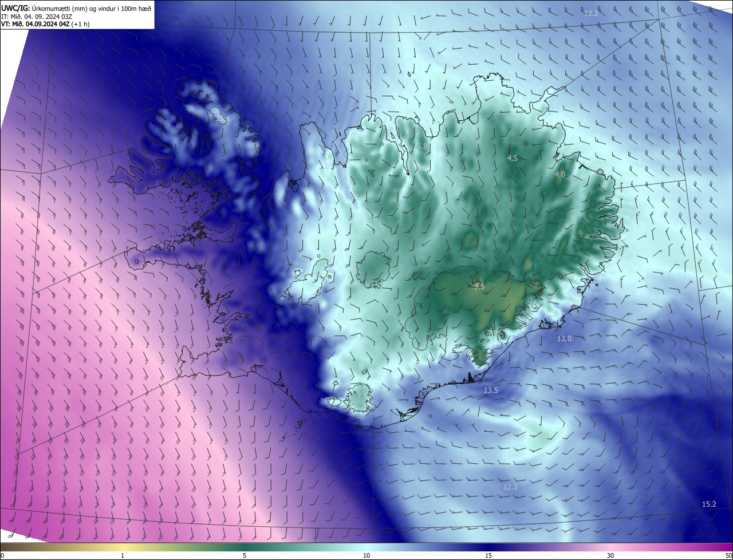Click the 12.3 value label over the ocean
Image resolution: width=733 pixels, height=560 pixels.
tap(510, 487)
